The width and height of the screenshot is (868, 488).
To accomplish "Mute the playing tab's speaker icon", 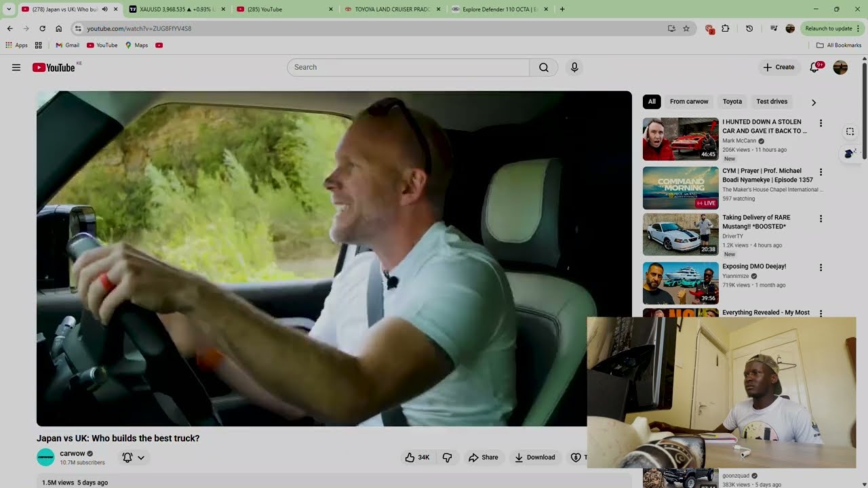I will point(104,9).
